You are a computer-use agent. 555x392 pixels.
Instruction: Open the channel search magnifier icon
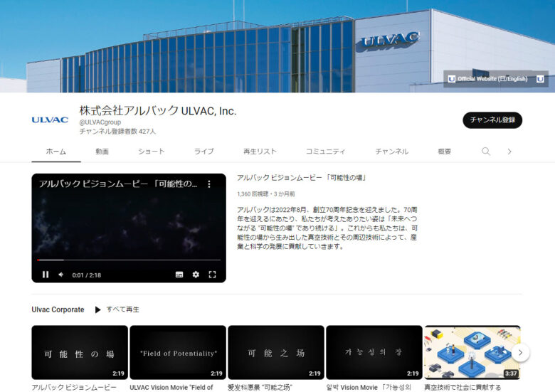[486, 152]
